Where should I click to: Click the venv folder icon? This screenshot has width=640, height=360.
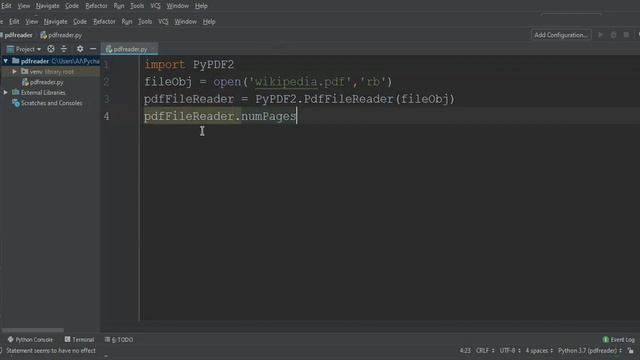[25, 71]
